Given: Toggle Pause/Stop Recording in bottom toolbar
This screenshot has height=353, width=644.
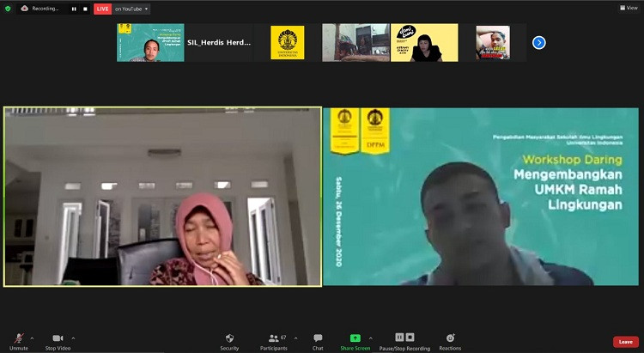Looking at the screenshot, I should click(x=405, y=338).
